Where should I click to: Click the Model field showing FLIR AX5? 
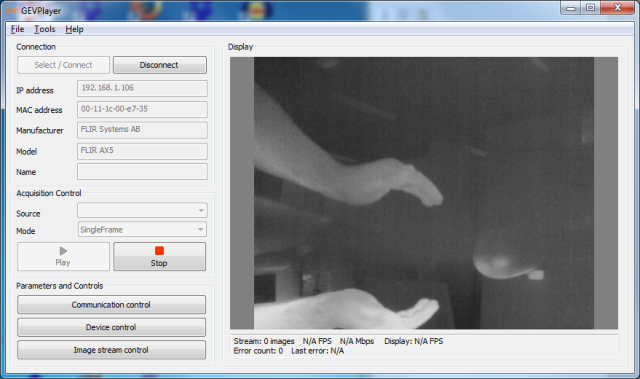tap(142, 151)
